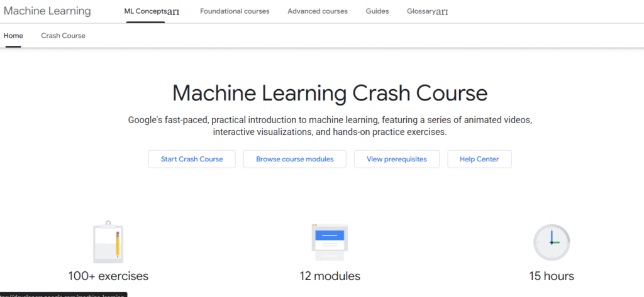
Task: Go to the Guides tab
Action: pyautogui.click(x=377, y=11)
